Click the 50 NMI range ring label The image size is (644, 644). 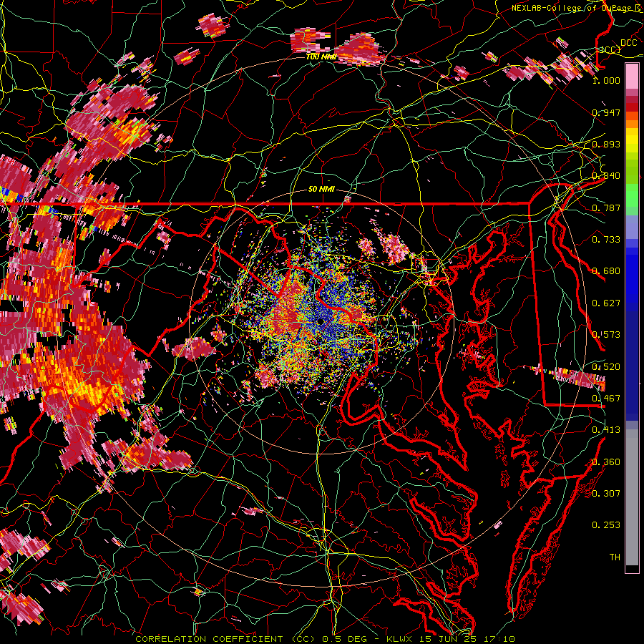point(321,189)
